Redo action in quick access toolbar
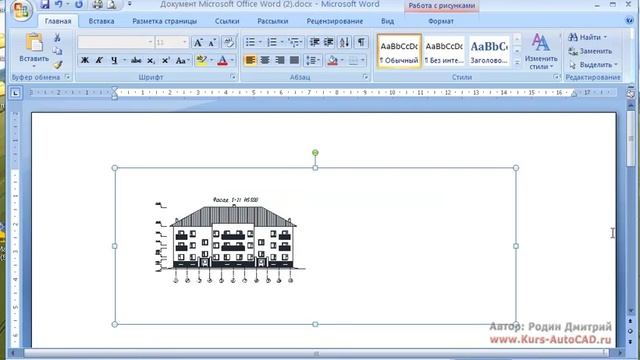The height and width of the screenshot is (360, 640). [x=78, y=4]
